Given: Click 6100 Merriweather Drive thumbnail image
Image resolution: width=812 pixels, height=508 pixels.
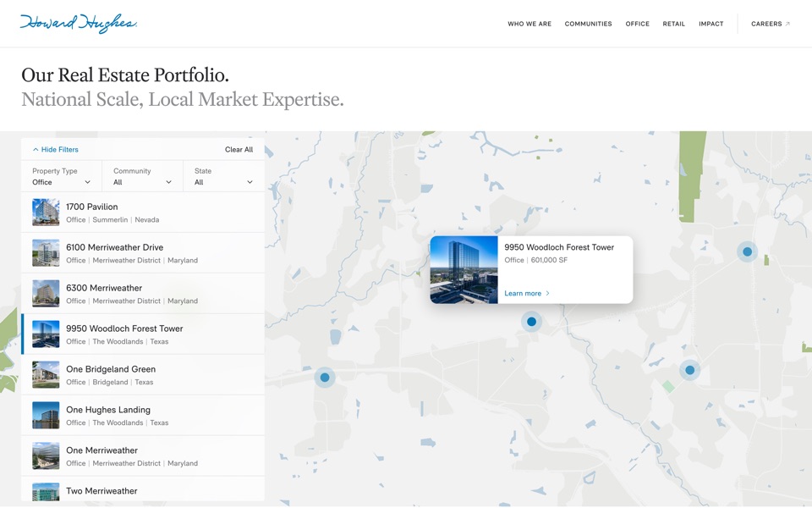Looking at the screenshot, I should tap(46, 253).
